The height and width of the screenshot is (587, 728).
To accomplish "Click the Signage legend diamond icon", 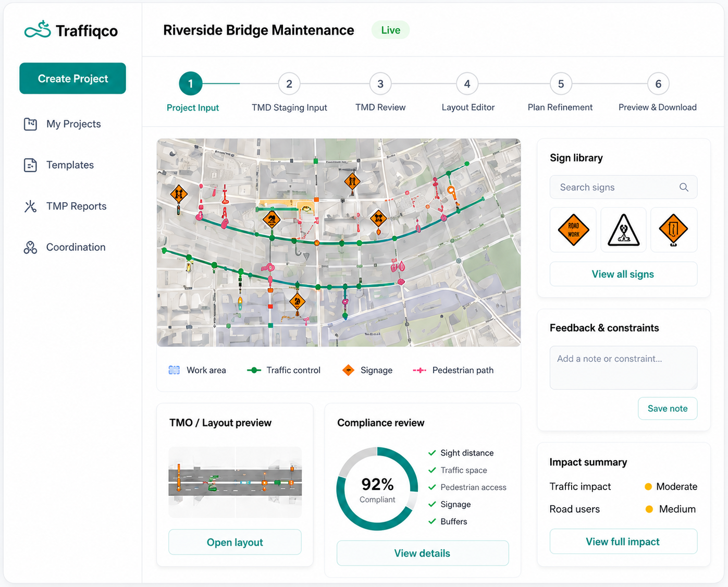I will point(348,370).
